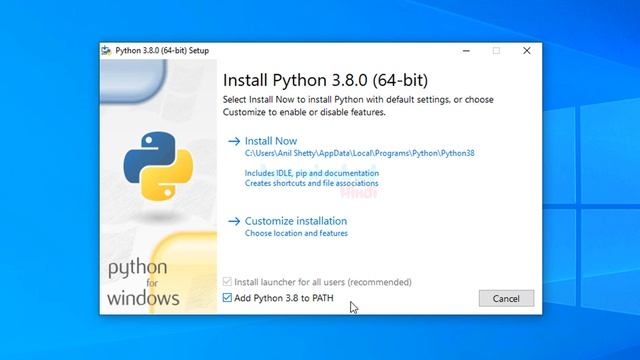Close the Python Setup window
This screenshot has width=640, height=360.
(x=527, y=51)
